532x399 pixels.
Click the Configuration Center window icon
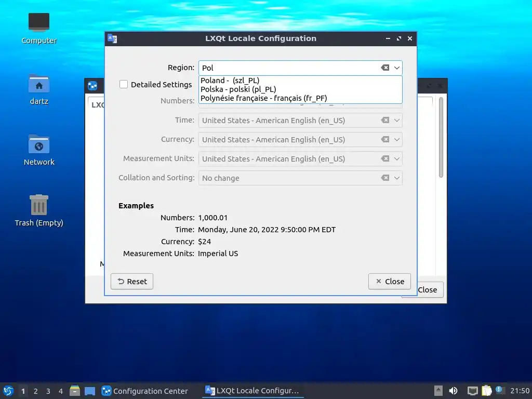(92, 86)
